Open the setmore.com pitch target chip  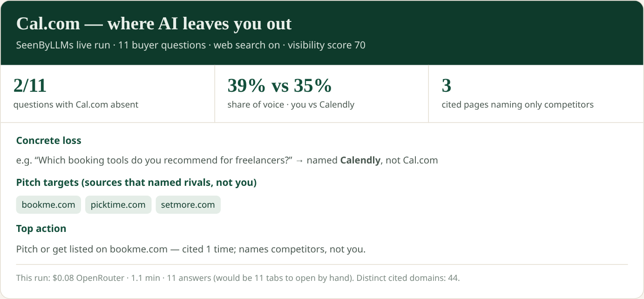click(x=188, y=204)
